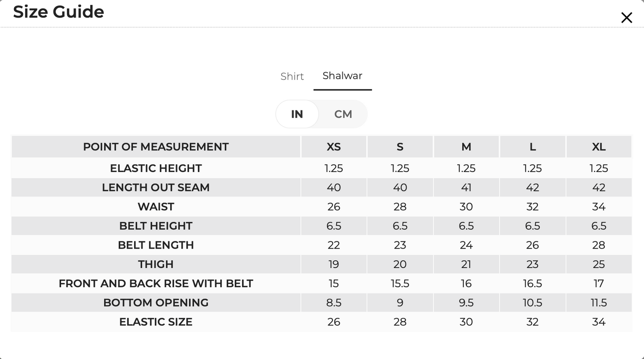The image size is (644, 359).
Task: Select the M size column header
Action: pos(466,147)
